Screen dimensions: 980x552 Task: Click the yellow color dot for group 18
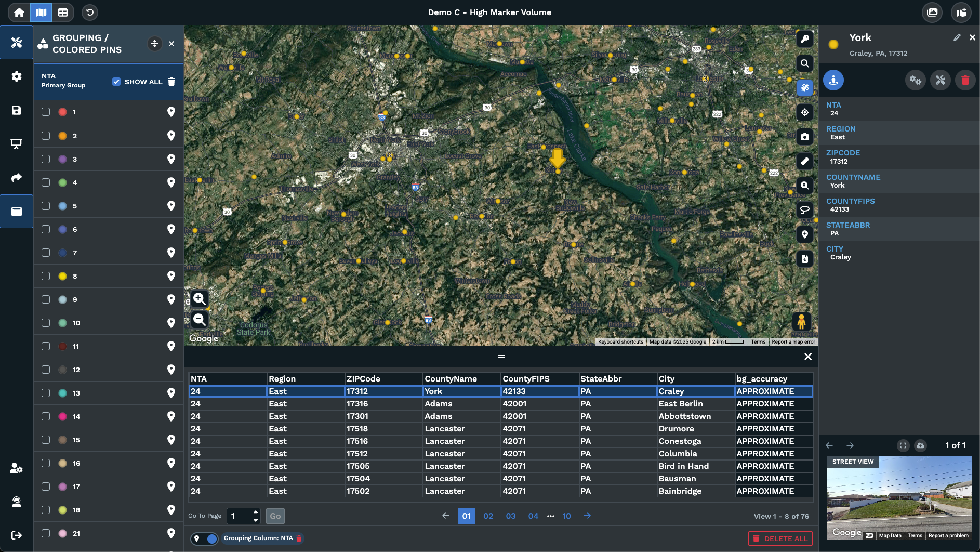62,510
